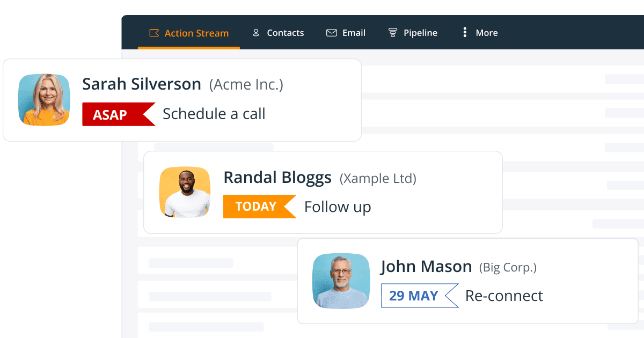The width and height of the screenshot is (644, 338).
Task: Click Sarah Silverson's avatar photo
Action: tap(44, 100)
